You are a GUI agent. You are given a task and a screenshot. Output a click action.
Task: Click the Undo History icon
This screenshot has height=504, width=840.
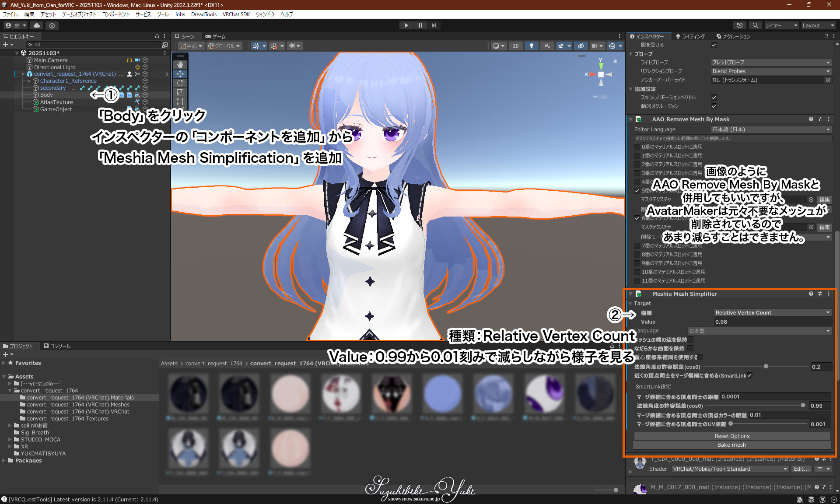coord(739,25)
